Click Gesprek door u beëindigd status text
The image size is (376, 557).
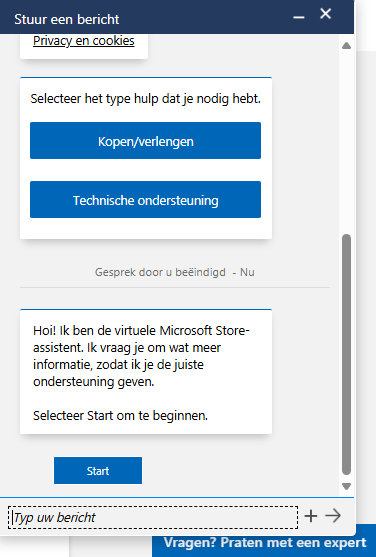160,272
